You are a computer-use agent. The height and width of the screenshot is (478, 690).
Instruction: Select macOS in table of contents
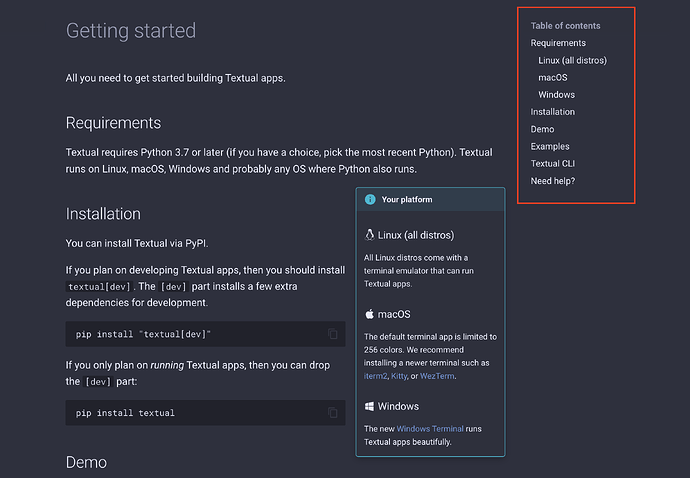pos(553,77)
